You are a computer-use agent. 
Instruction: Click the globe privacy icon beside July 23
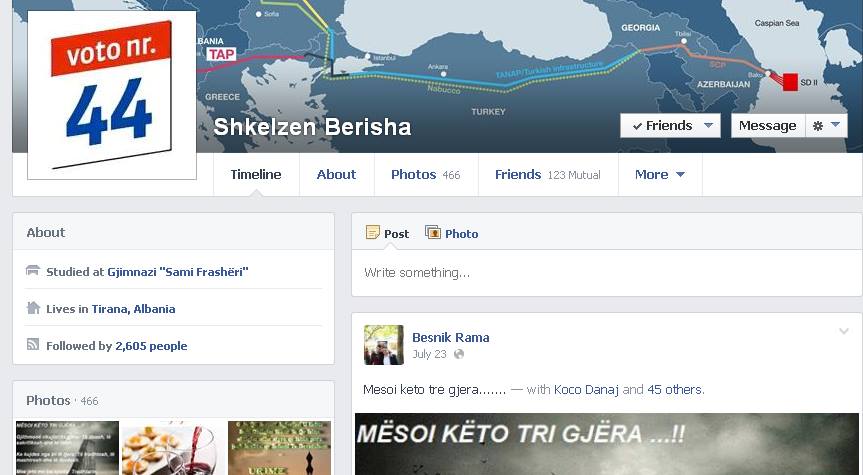(459, 354)
